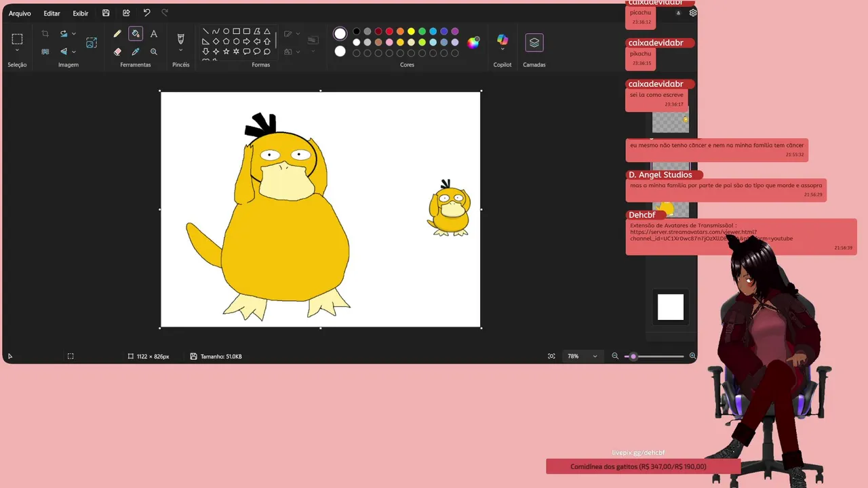The height and width of the screenshot is (488, 868).
Task: Pick the oval shape
Action: [x=226, y=31]
